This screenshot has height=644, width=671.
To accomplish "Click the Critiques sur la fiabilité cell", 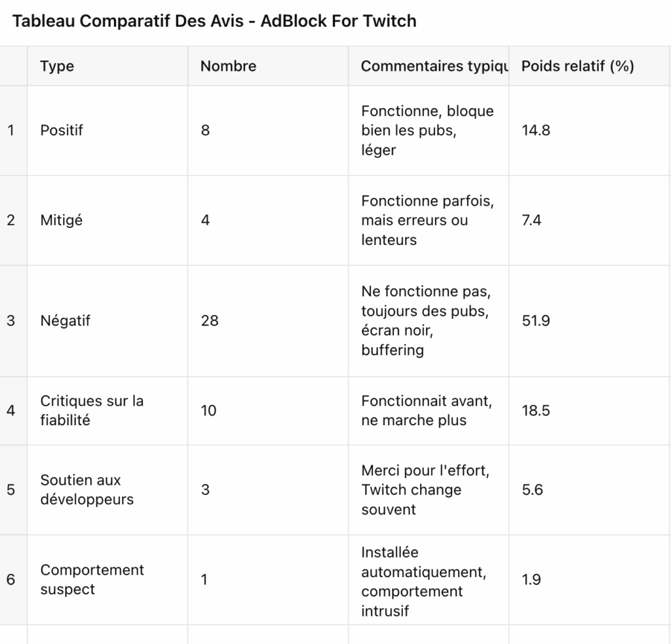I will (107, 411).
